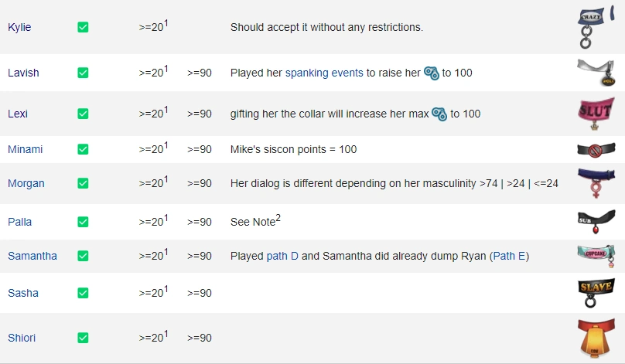The image size is (625, 364).
Task: Click the silver collar icon in Lavish's row
Action: pyautogui.click(x=596, y=73)
